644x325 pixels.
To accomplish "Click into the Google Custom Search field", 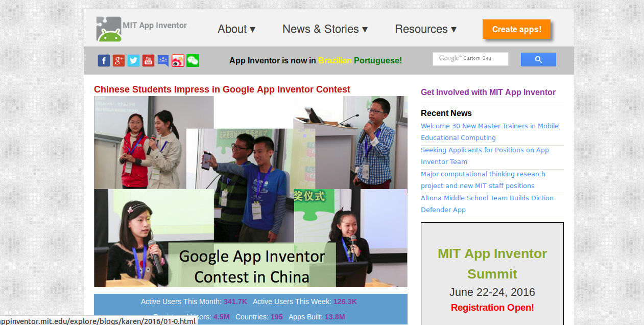I will pyautogui.click(x=470, y=59).
